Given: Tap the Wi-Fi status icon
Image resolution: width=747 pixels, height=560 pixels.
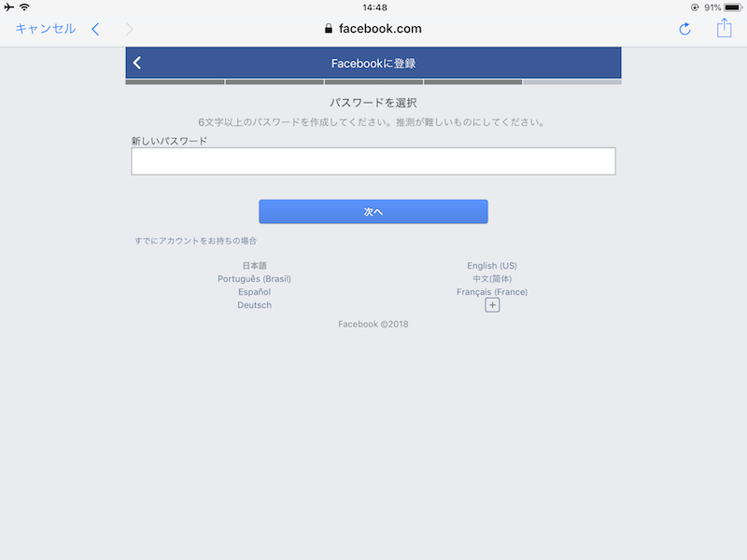Looking at the screenshot, I should (24, 7).
